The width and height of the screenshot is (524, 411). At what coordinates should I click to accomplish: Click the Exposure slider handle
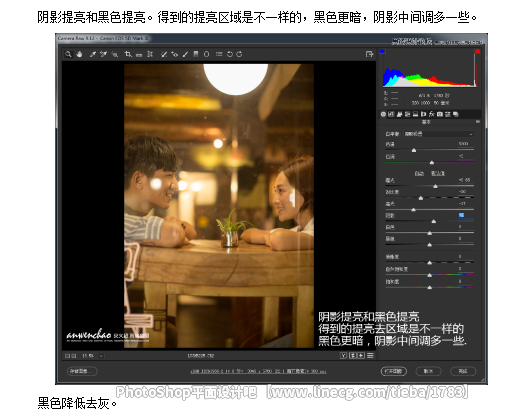click(x=435, y=186)
